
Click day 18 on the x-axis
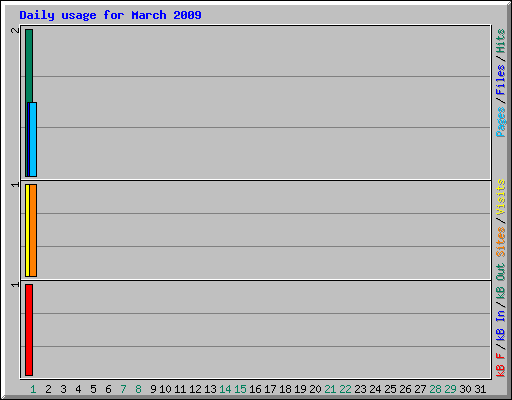coord(285,389)
